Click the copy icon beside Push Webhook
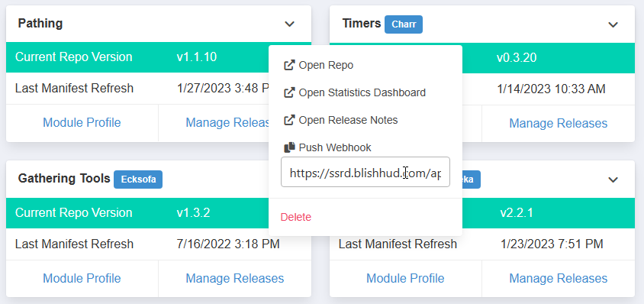Screen dimensions: 644x304 [289, 147]
